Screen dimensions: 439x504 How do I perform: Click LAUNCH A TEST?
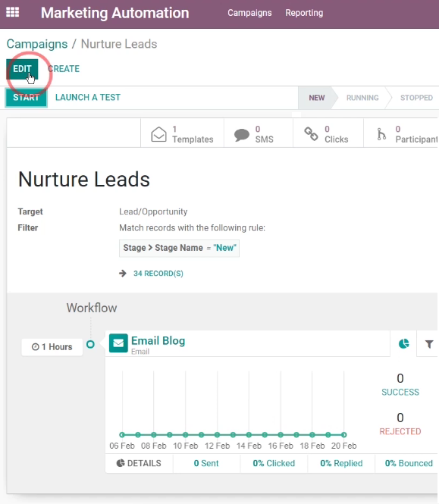pos(88,98)
